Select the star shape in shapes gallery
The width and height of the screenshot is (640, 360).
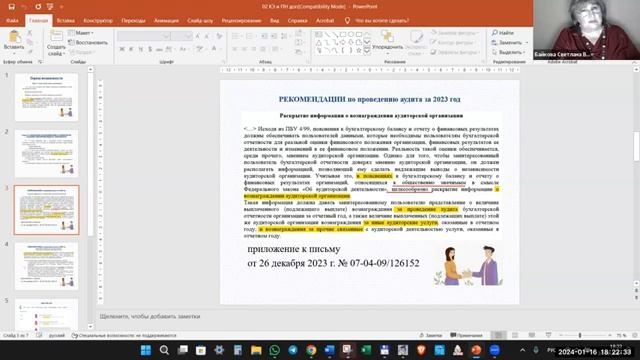click(359, 51)
